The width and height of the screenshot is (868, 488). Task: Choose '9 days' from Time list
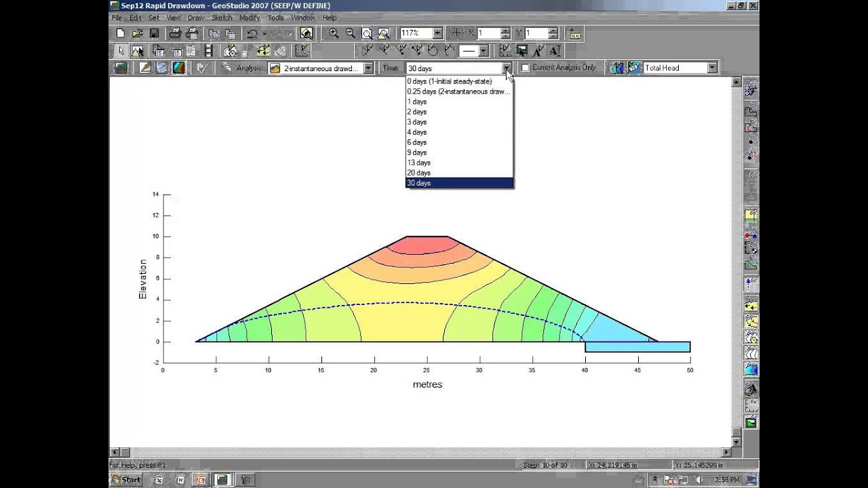pos(459,152)
